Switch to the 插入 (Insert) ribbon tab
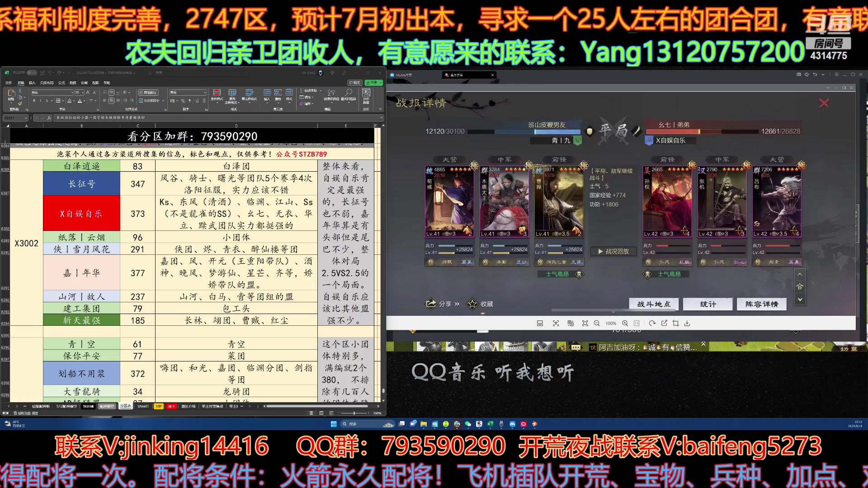 point(32,83)
